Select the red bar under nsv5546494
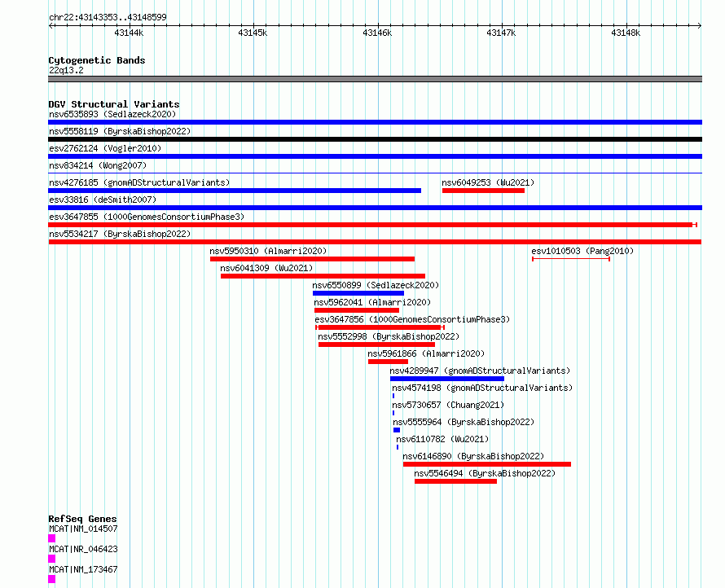This screenshot has width=725, height=588. pyautogui.click(x=455, y=481)
